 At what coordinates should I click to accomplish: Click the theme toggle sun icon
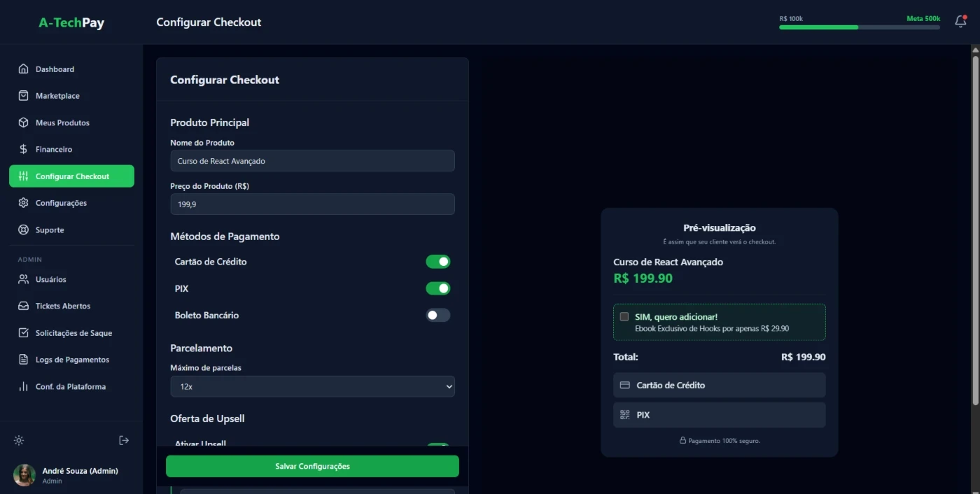pos(19,440)
